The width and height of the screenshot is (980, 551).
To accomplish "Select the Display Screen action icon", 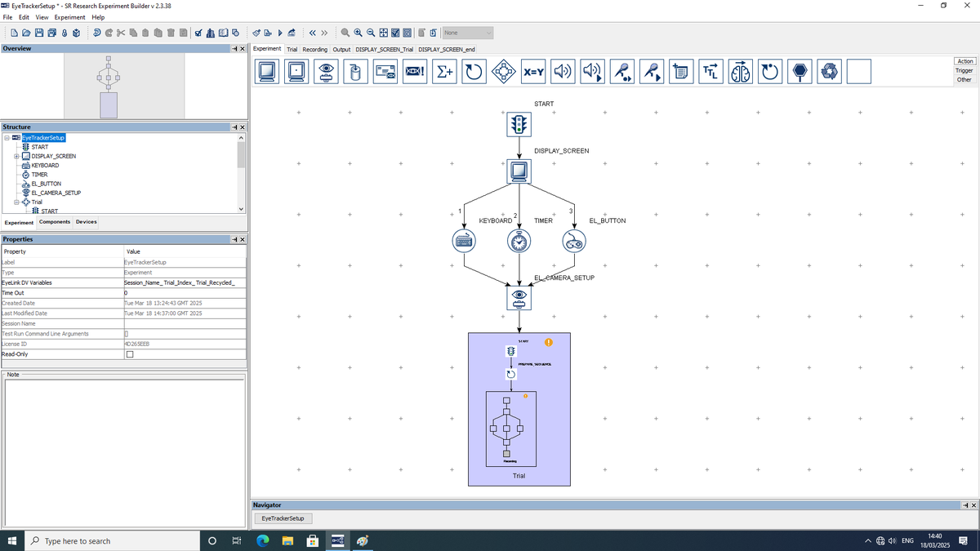I will [266, 72].
